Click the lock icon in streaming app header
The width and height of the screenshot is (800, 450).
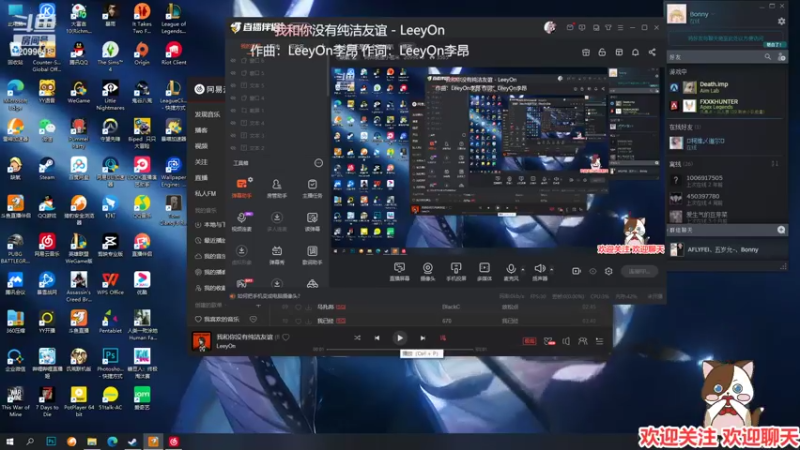pos(602,52)
